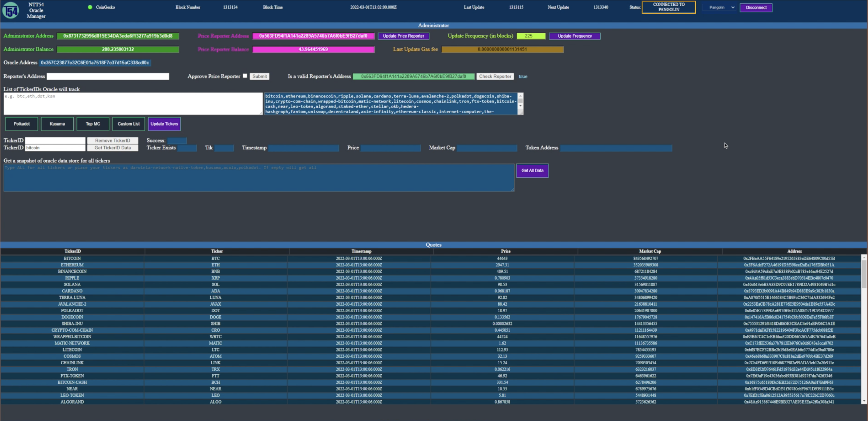Click Remove TickerID button
Screen dimensions: 868x421
[x=113, y=140]
